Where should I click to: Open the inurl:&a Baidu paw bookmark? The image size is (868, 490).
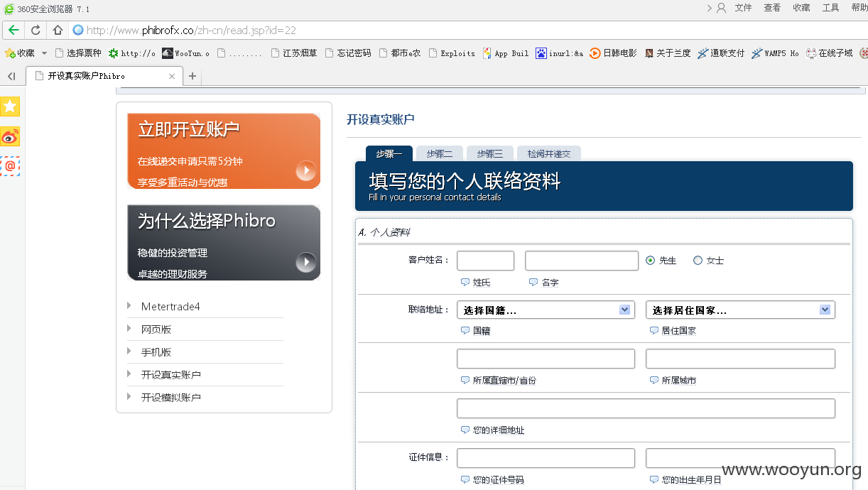click(x=560, y=53)
